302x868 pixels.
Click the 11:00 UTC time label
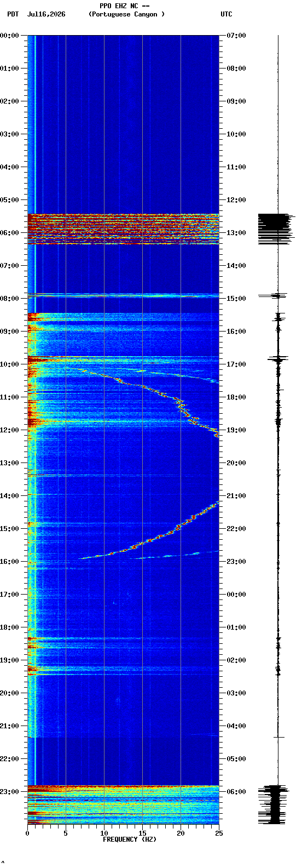pyautogui.click(x=236, y=167)
